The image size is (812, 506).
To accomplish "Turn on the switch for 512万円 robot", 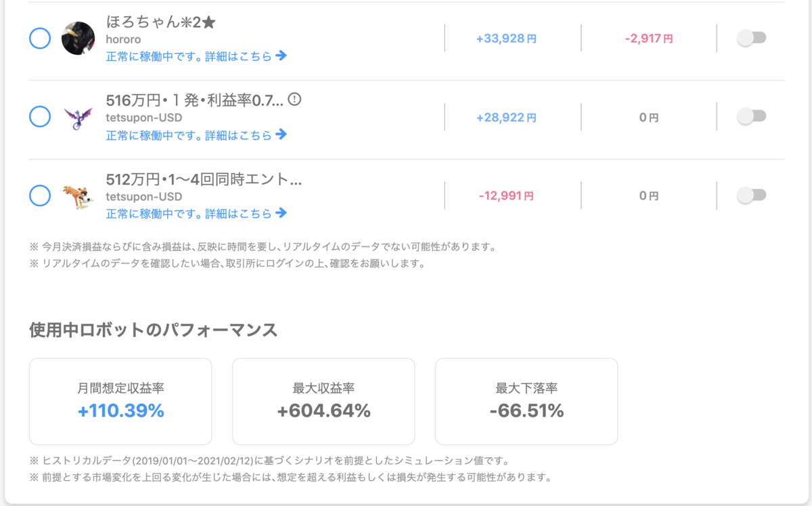I will point(751,195).
